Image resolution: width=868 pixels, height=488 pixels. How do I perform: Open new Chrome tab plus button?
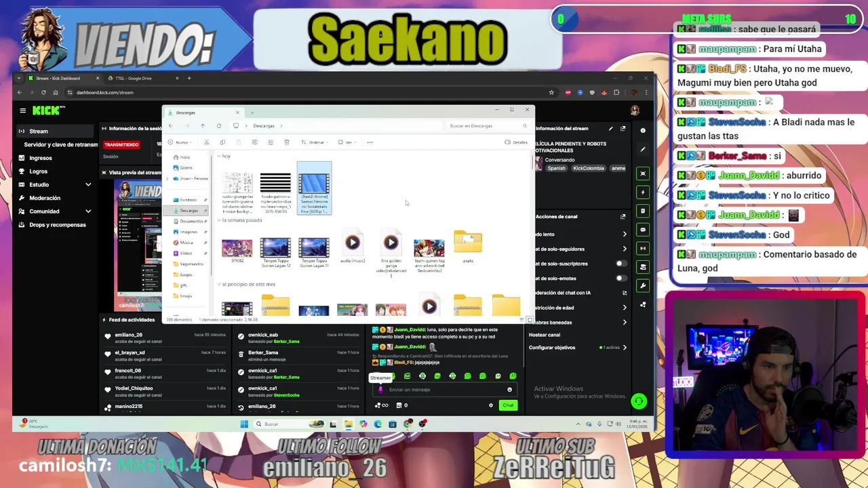(x=189, y=78)
